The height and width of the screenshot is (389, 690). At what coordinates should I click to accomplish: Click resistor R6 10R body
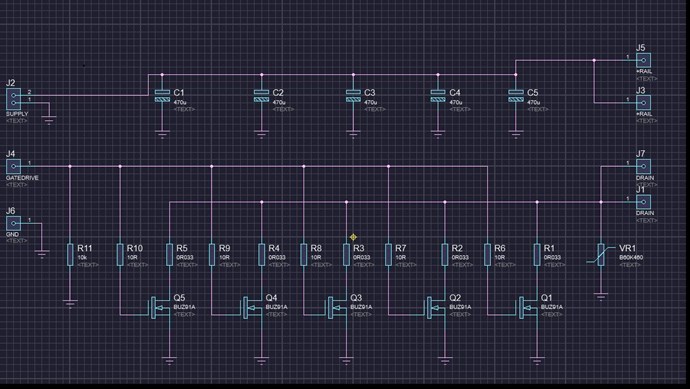click(x=488, y=255)
